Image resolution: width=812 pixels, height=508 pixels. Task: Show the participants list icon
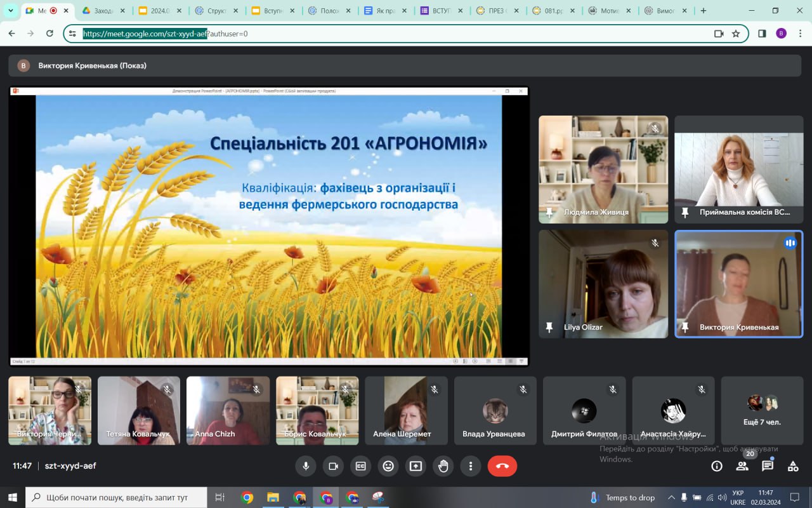coord(742,466)
